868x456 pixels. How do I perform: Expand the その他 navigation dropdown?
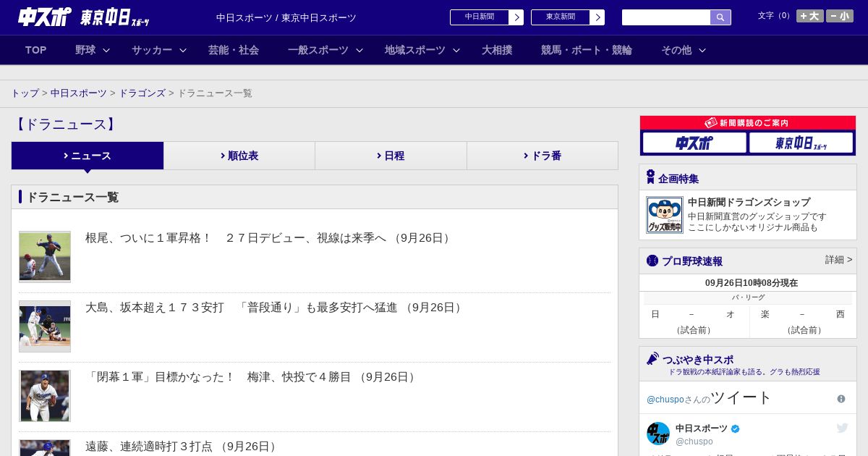pyautogui.click(x=684, y=50)
